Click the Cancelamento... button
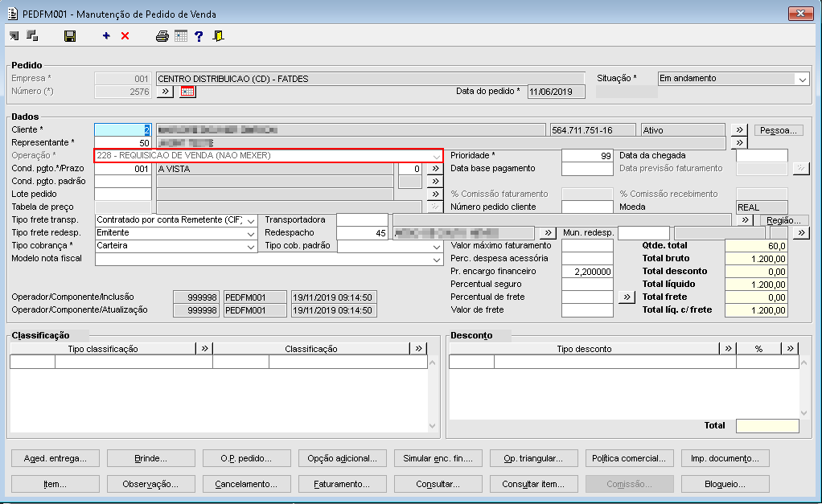Viewport: 822px width, 504px height. point(246,484)
